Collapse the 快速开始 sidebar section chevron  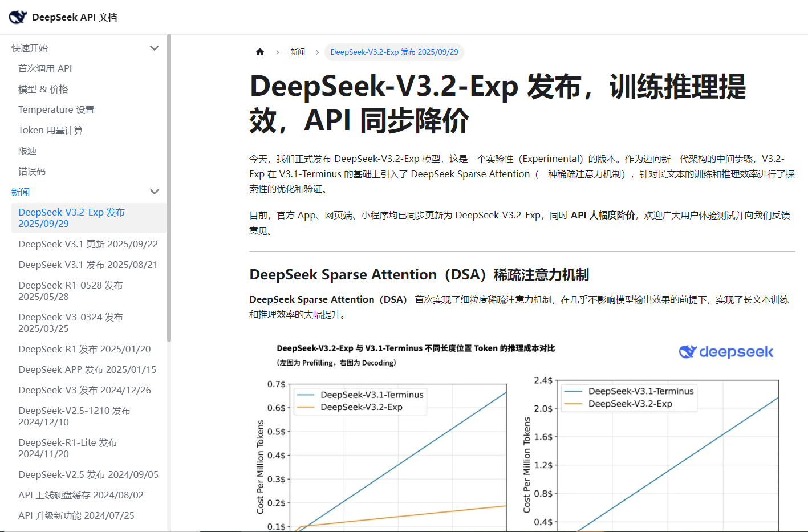tap(154, 48)
